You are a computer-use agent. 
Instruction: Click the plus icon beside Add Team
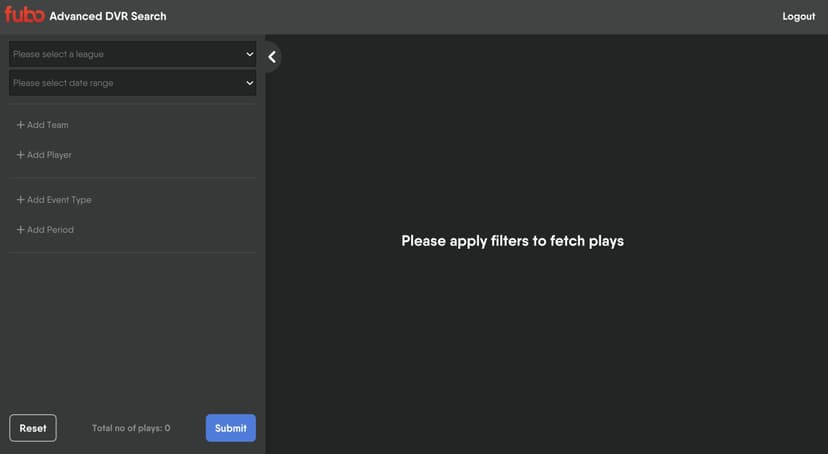(x=20, y=125)
